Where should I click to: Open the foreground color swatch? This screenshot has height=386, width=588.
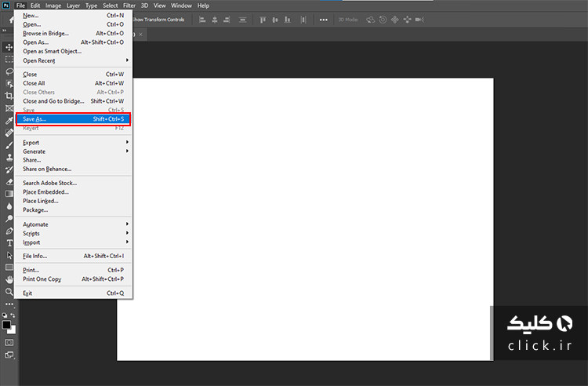[x=6, y=325]
